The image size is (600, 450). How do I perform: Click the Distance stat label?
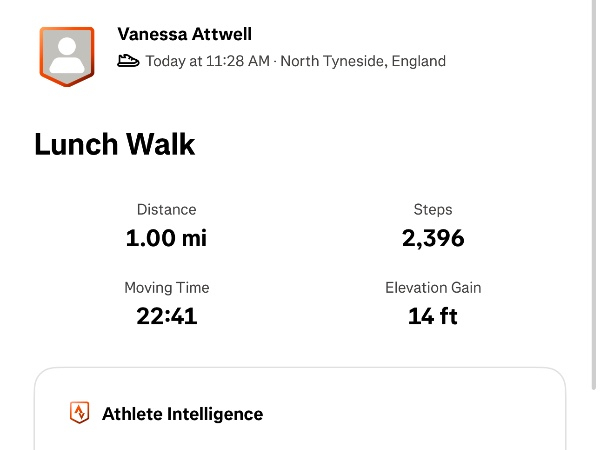pos(166,210)
